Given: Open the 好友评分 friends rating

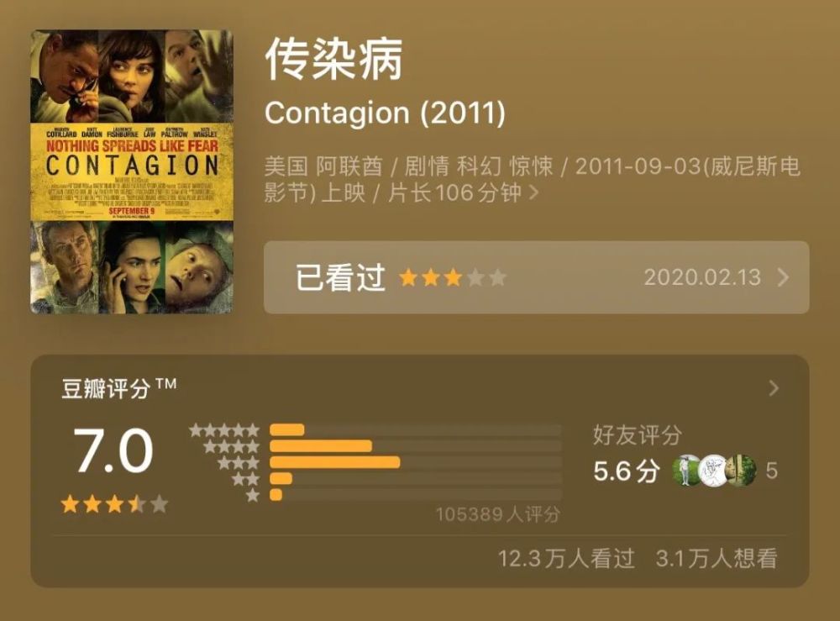Looking at the screenshot, I should click(x=637, y=435).
